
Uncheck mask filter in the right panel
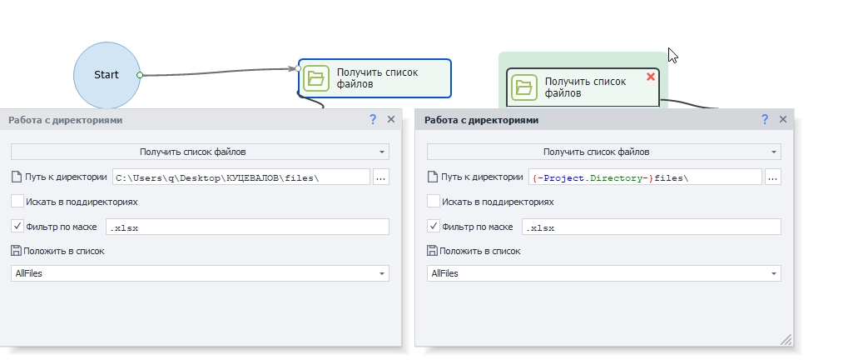point(434,226)
